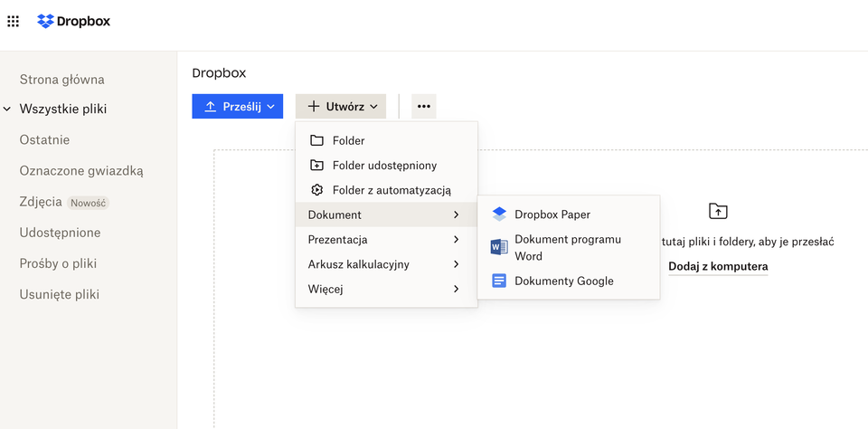Select the Więcej menu item

pyautogui.click(x=386, y=289)
